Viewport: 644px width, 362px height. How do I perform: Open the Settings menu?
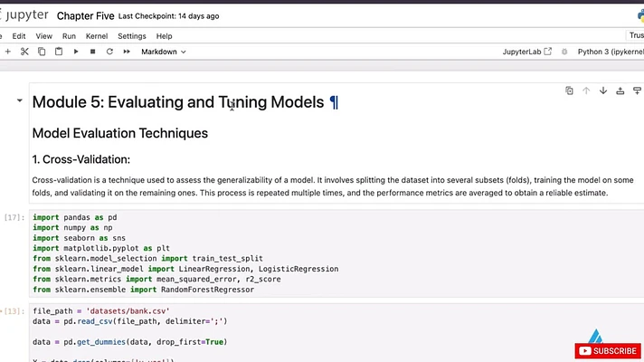tap(132, 36)
